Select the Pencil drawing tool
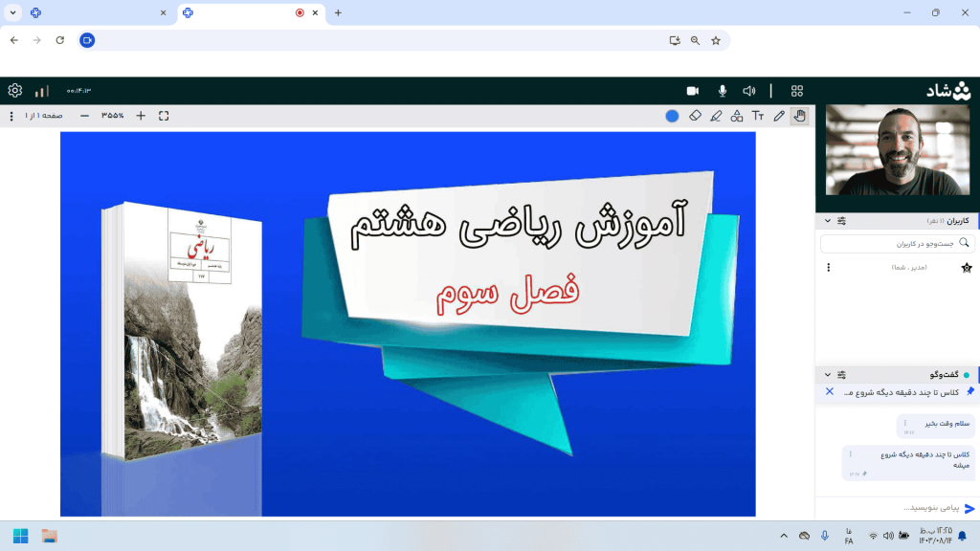 tap(779, 116)
